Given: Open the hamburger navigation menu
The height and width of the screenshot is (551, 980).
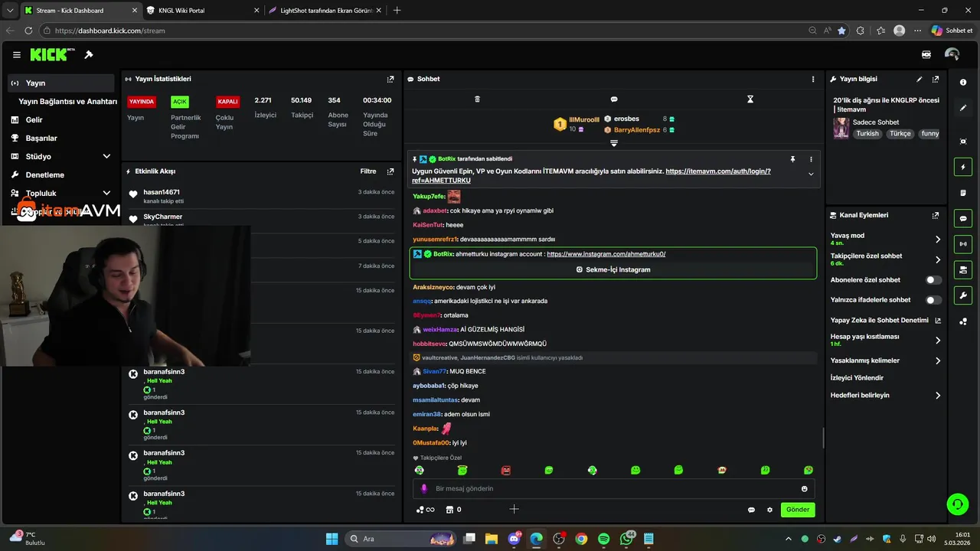Looking at the screenshot, I should tap(16, 54).
